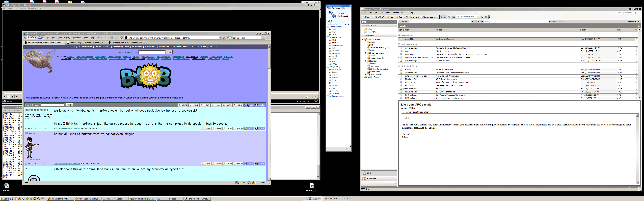Click Go button next to Amazon search
This screenshot has height=201, width=644.
pos(169,52)
